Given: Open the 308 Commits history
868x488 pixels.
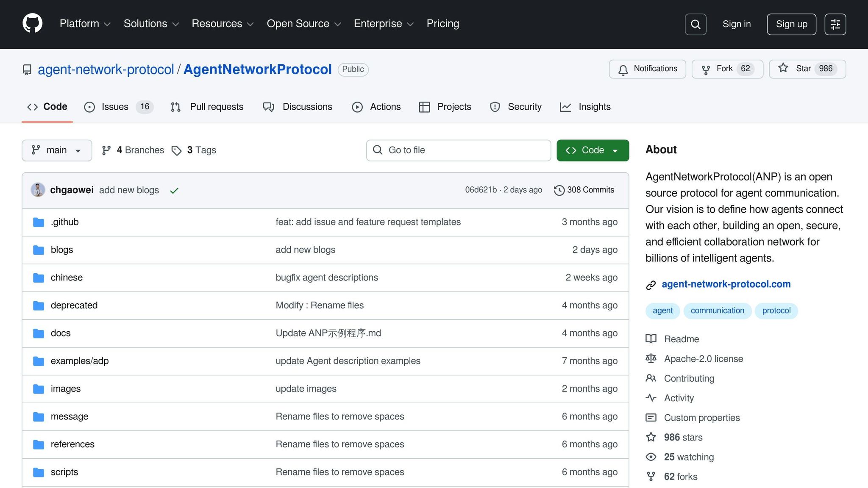Looking at the screenshot, I should coord(584,190).
